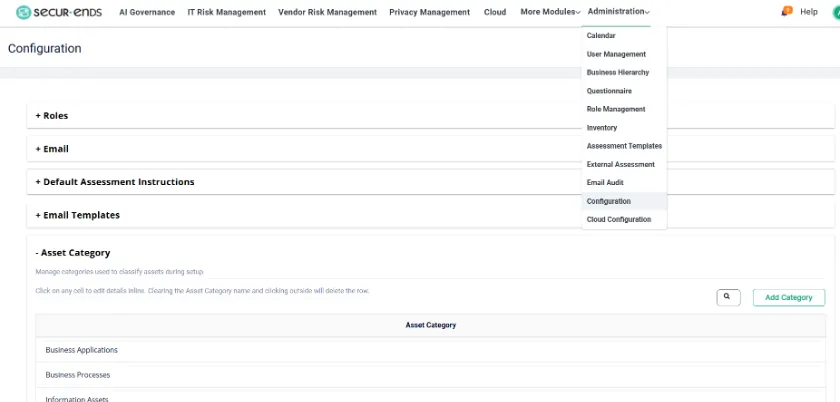The width and height of the screenshot is (840, 402).
Task: Open Cloud Configuration menu entry
Action: tap(624, 219)
